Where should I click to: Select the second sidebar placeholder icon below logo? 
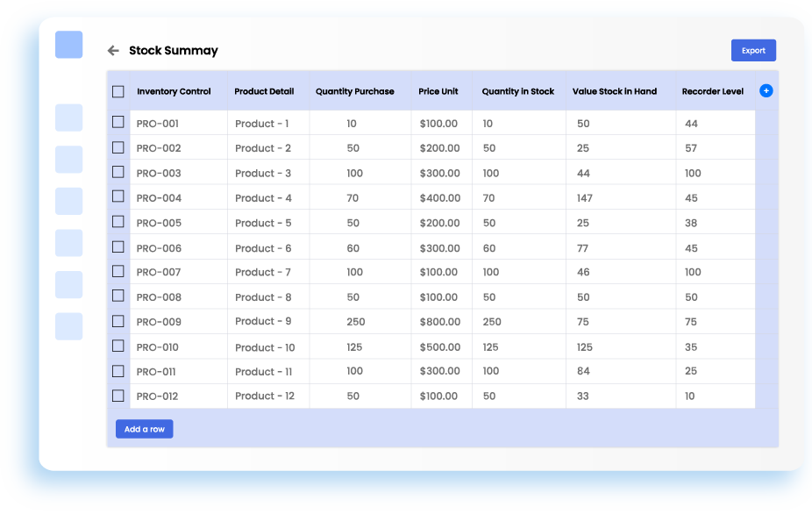point(68,160)
